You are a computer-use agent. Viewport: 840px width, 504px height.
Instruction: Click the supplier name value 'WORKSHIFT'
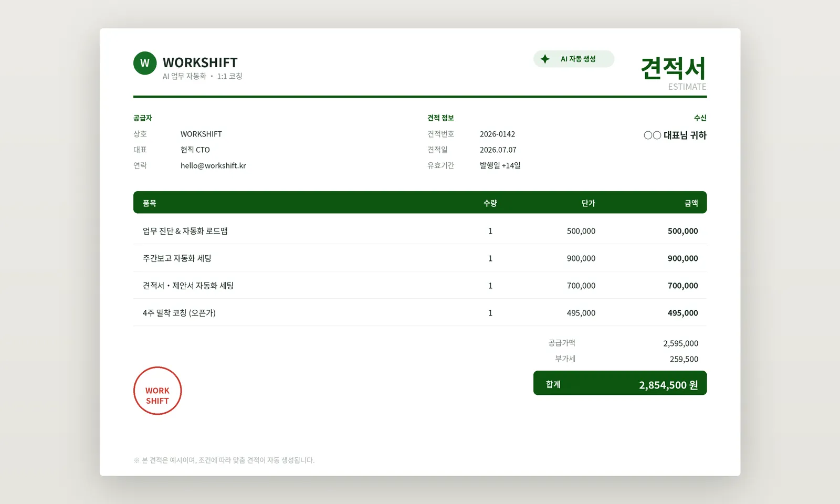201,134
